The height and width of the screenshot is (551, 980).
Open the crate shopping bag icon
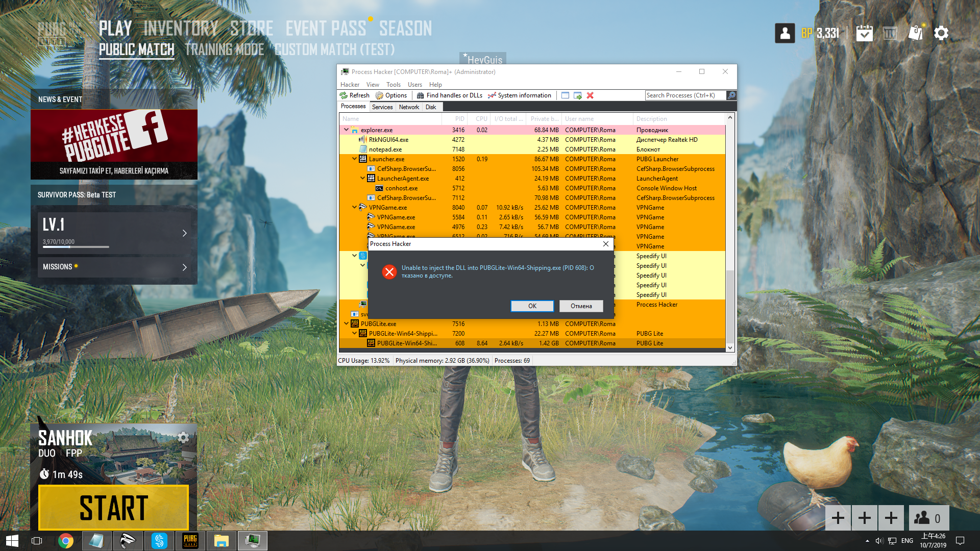pyautogui.click(x=916, y=33)
